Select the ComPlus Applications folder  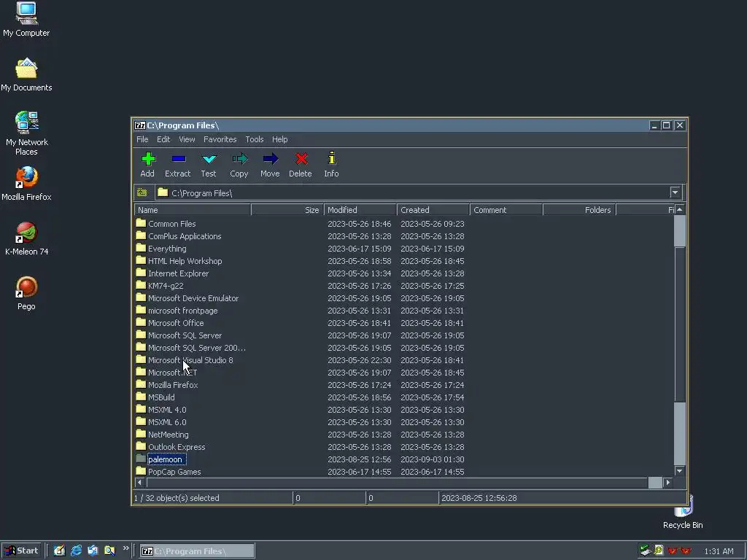(185, 236)
